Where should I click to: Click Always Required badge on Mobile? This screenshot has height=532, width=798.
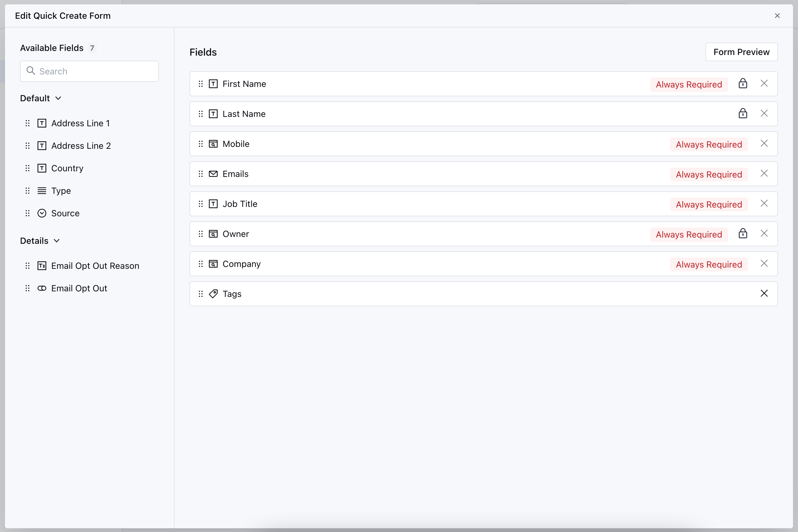pyautogui.click(x=708, y=144)
